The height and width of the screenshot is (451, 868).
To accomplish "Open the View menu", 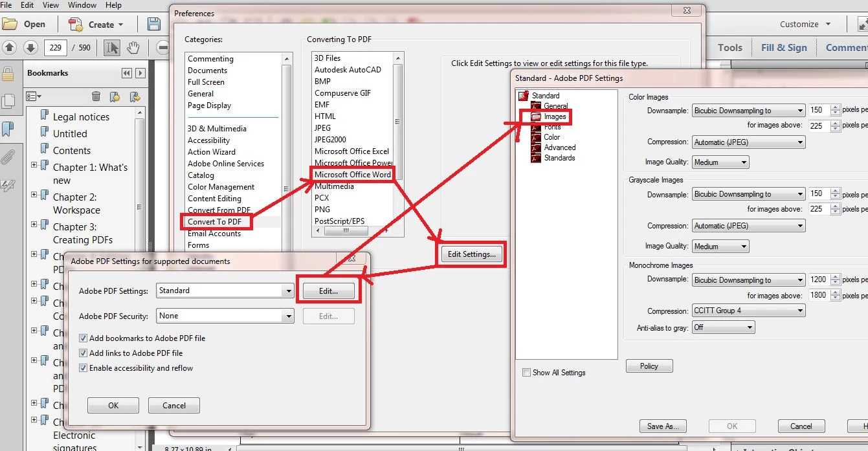I will point(50,5).
